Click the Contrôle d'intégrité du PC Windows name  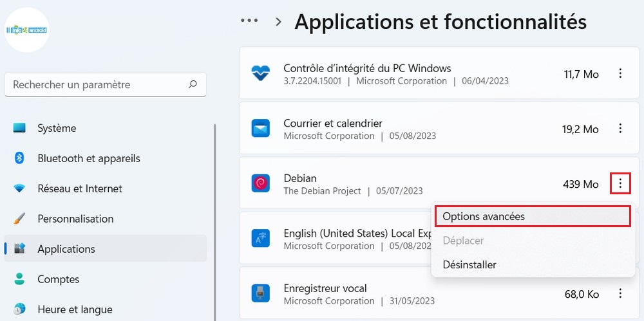coord(367,68)
